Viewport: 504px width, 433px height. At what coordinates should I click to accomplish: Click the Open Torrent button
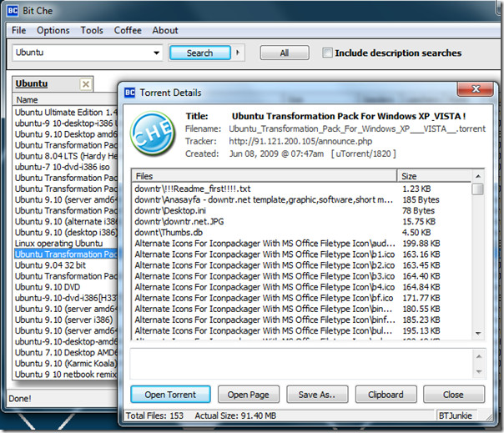170,395
